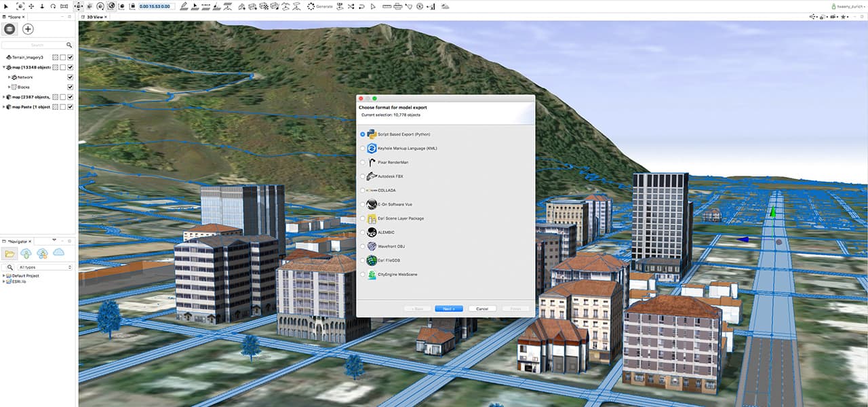Open the scene layers stack icon

click(9, 29)
